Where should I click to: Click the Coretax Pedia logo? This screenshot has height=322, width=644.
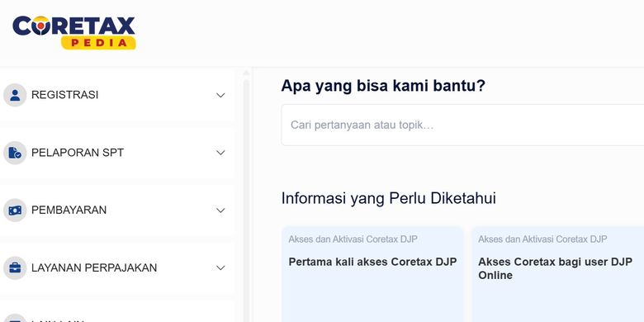74,33
